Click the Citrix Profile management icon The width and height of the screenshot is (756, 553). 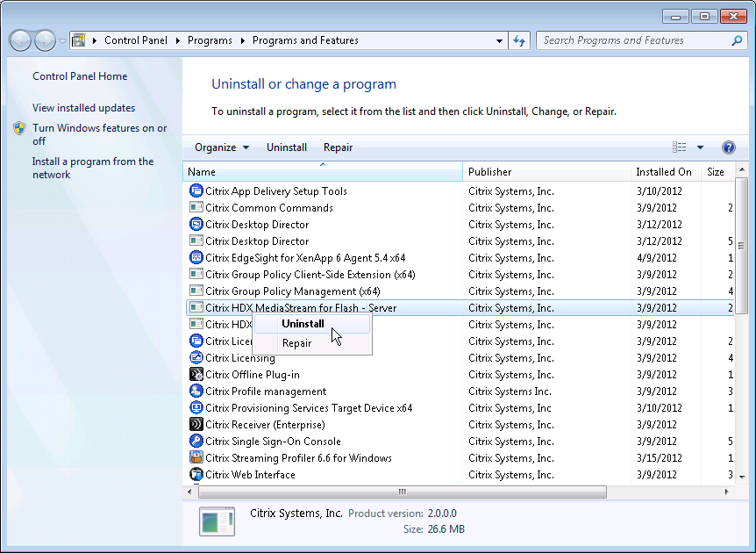point(196,391)
